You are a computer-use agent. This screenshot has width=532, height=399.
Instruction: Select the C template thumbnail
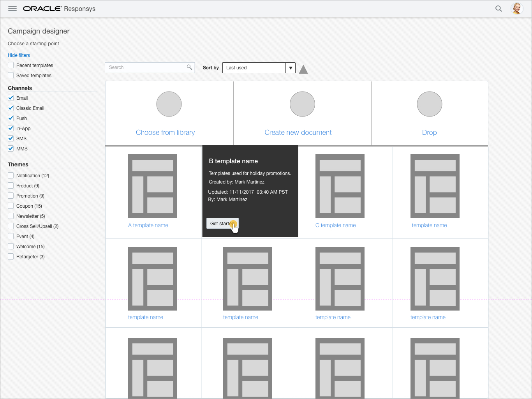click(340, 186)
